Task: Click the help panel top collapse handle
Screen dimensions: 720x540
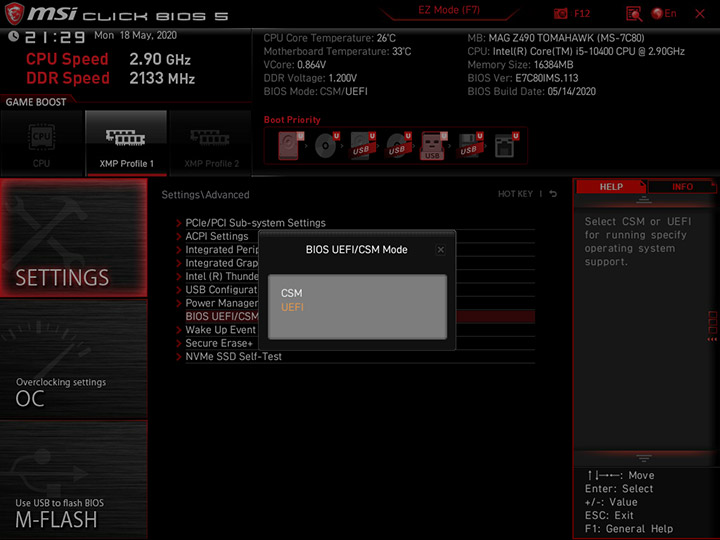Action: coord(643,200)
